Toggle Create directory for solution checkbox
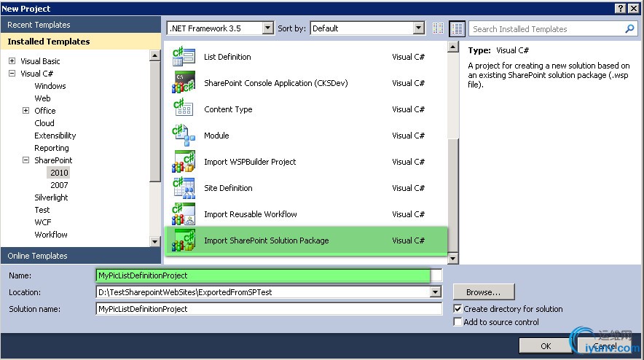This screenshot has width=644, height=360. pyautogui.click(x=458, y=309)
